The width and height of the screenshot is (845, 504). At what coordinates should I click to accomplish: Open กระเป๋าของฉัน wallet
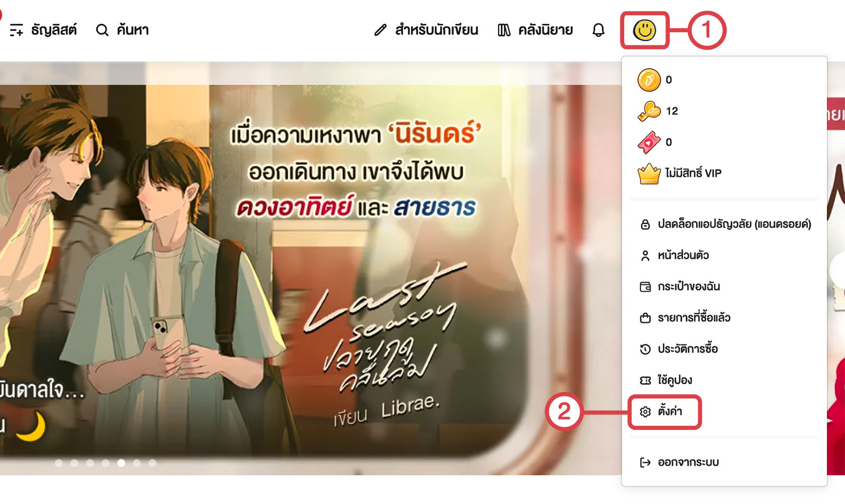[x=680, y=287]
